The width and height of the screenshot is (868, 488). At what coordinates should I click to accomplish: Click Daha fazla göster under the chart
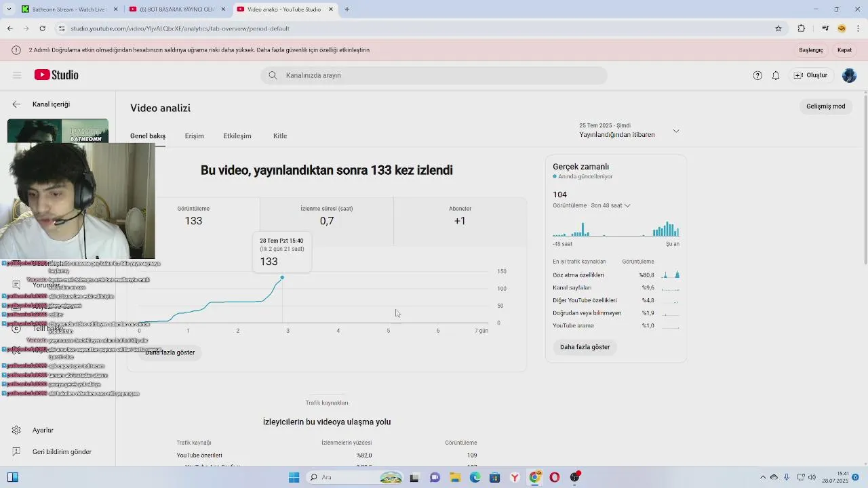(x=170, y=352)
